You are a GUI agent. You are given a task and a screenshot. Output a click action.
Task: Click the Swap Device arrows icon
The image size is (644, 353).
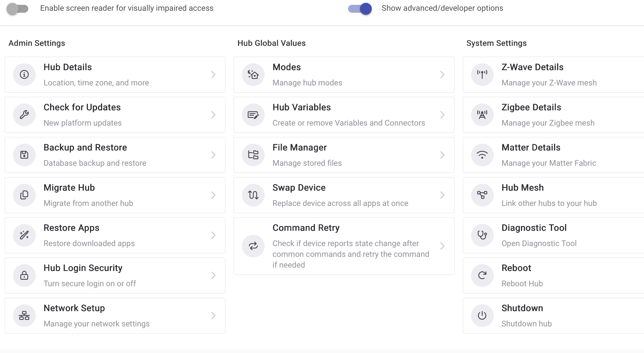click(x=253, y=195)
